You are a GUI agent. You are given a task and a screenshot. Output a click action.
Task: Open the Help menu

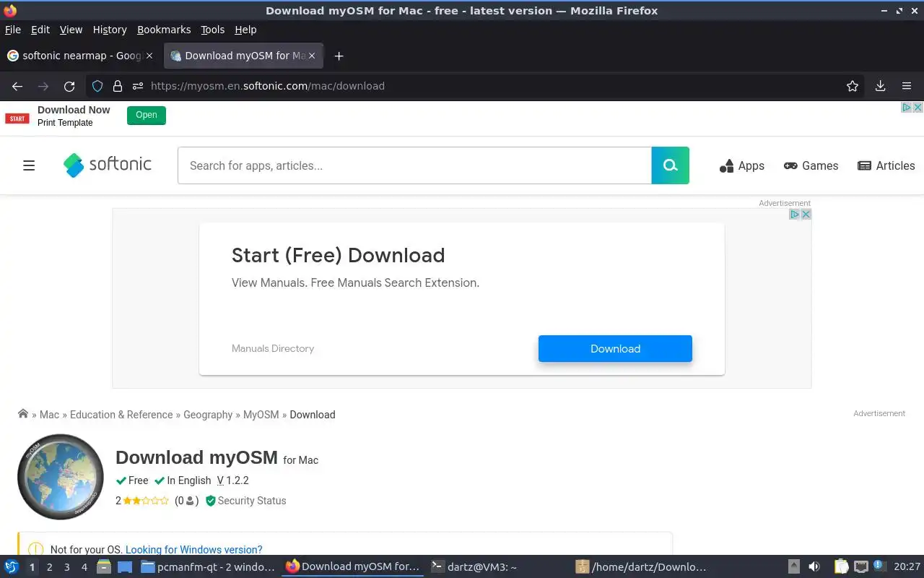point(245,30)
